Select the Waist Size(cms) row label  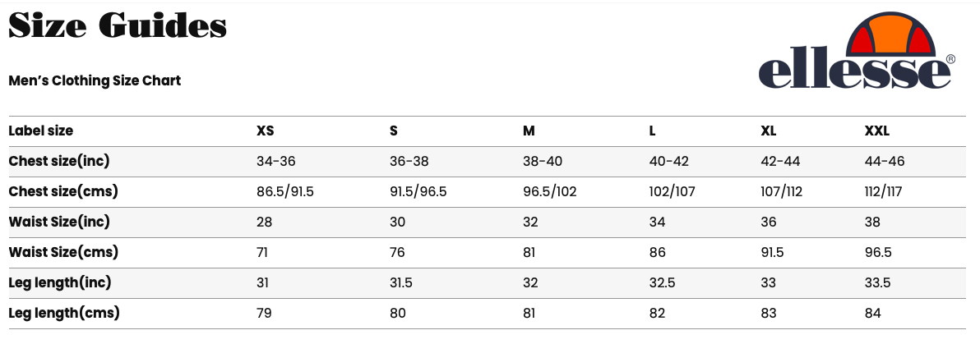pyautogui.click(x=63, y=252)
